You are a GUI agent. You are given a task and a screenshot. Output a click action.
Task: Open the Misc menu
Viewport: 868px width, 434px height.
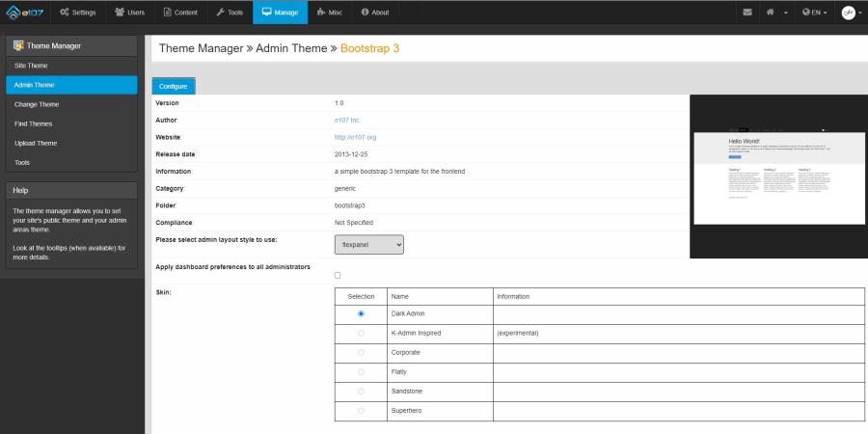330,13
